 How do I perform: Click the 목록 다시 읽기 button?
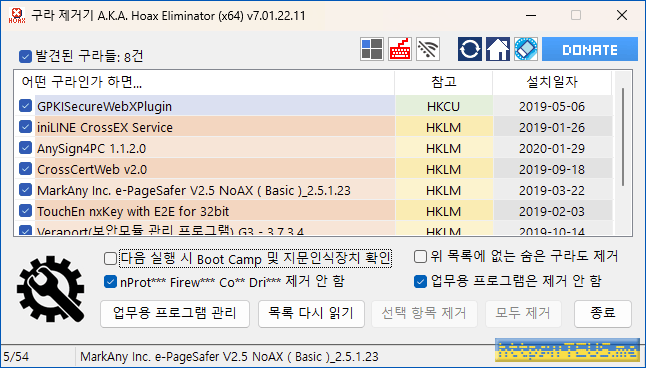pyautogui.click(x=311, y=314)
